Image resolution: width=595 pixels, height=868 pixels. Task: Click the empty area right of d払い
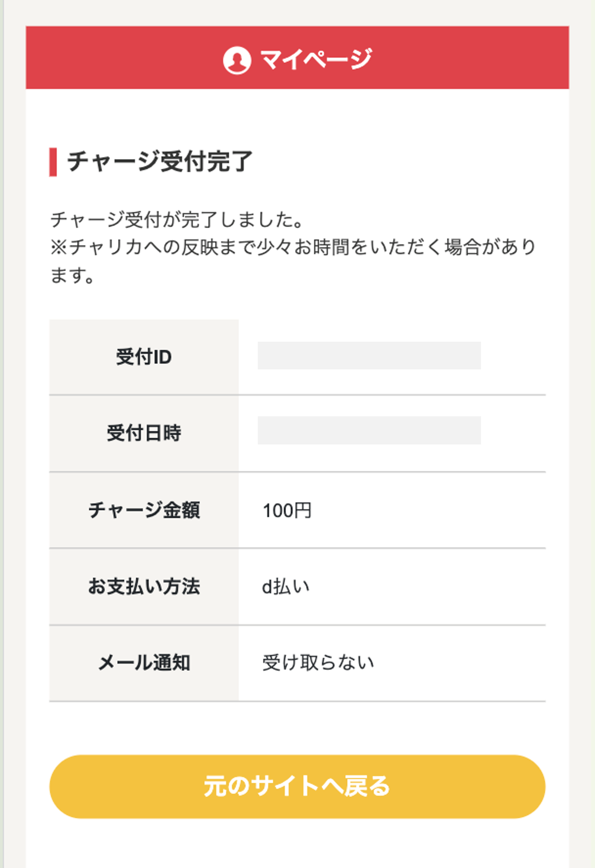tap(427, 587)
